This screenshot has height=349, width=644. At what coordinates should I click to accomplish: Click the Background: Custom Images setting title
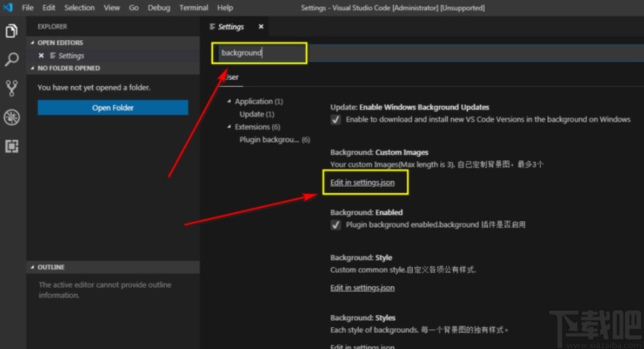point(379,153)
